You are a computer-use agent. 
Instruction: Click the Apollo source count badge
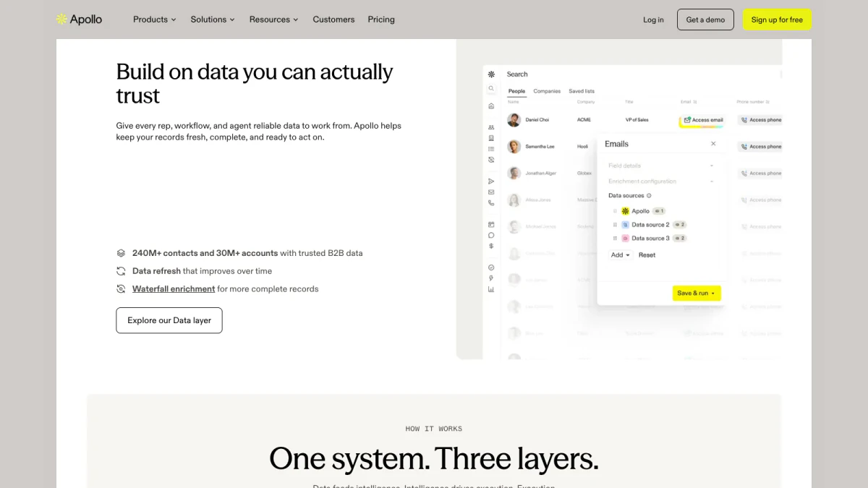658,211
